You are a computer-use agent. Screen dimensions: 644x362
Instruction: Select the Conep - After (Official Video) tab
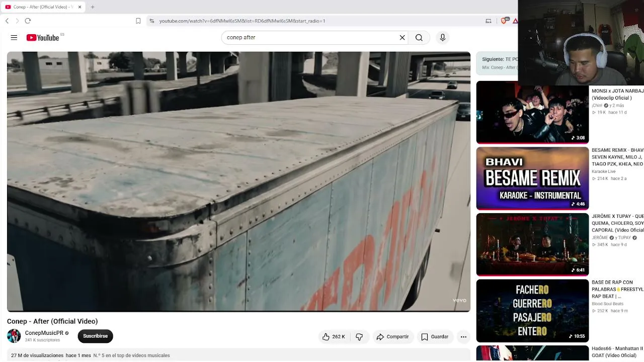coord(43,7)
